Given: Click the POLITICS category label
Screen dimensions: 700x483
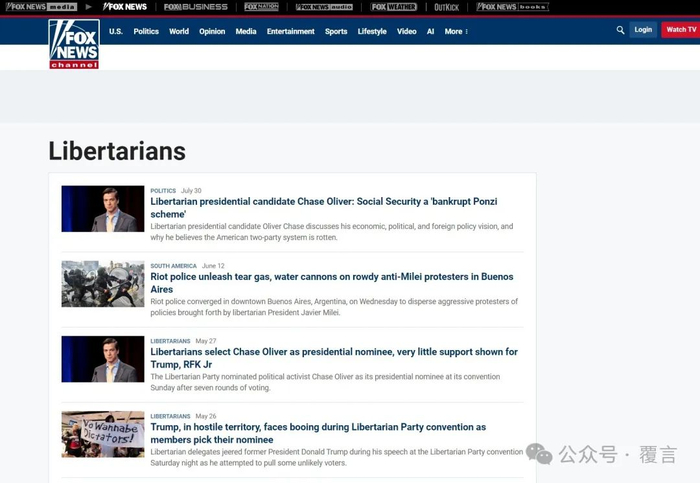Looking at the screenshot, I should pyautogui.click(x=163, y=191).
